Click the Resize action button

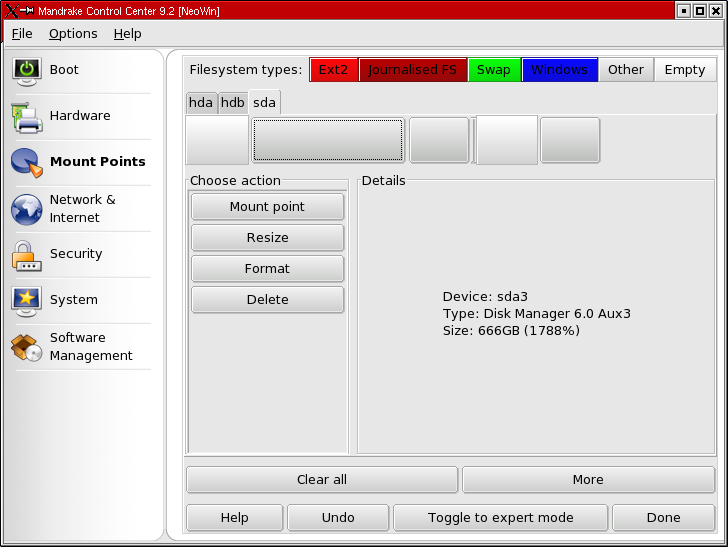(267, 238)
